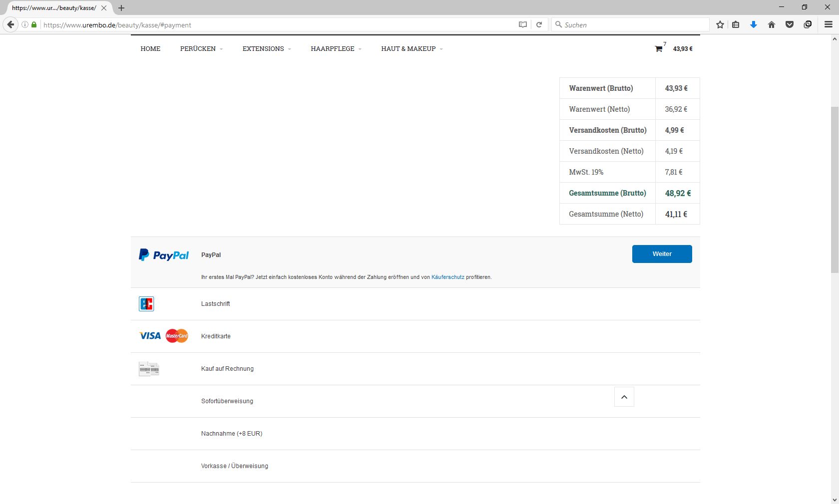Go to HOME in navigation
The width and height of the screenshot is (839, 504).
150,48
